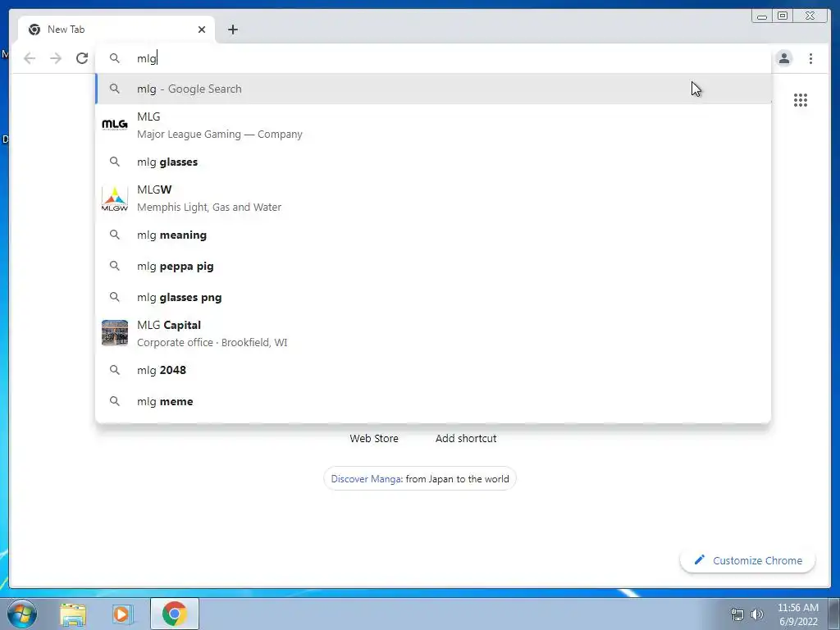This screenshot has width=840, height=630.
Task: Open the Chrome three-dot menu
Action: coord(810,58)
